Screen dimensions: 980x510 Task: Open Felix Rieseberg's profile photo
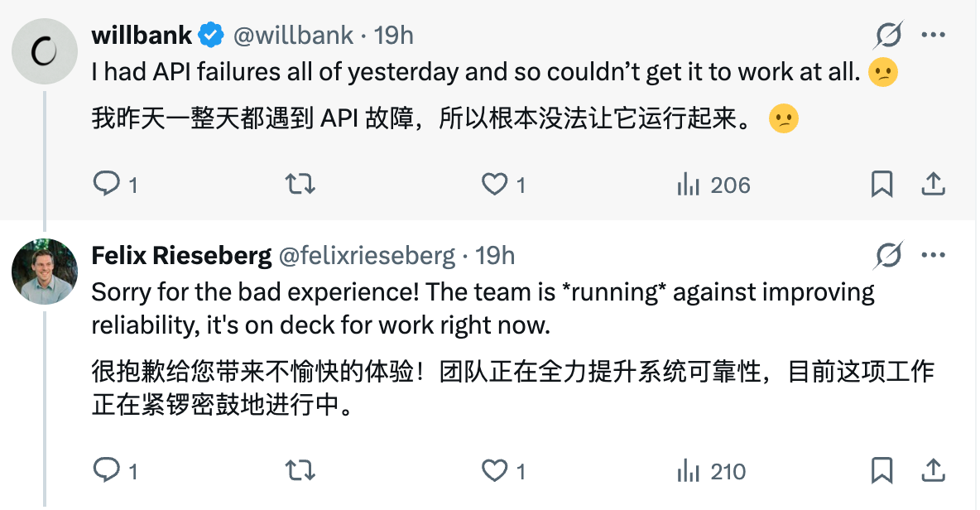45,272
